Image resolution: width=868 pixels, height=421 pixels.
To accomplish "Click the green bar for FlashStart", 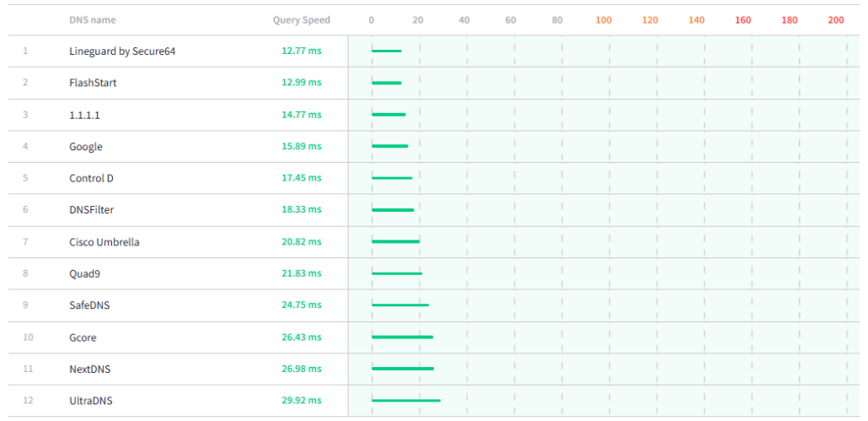I will (387, 83).
